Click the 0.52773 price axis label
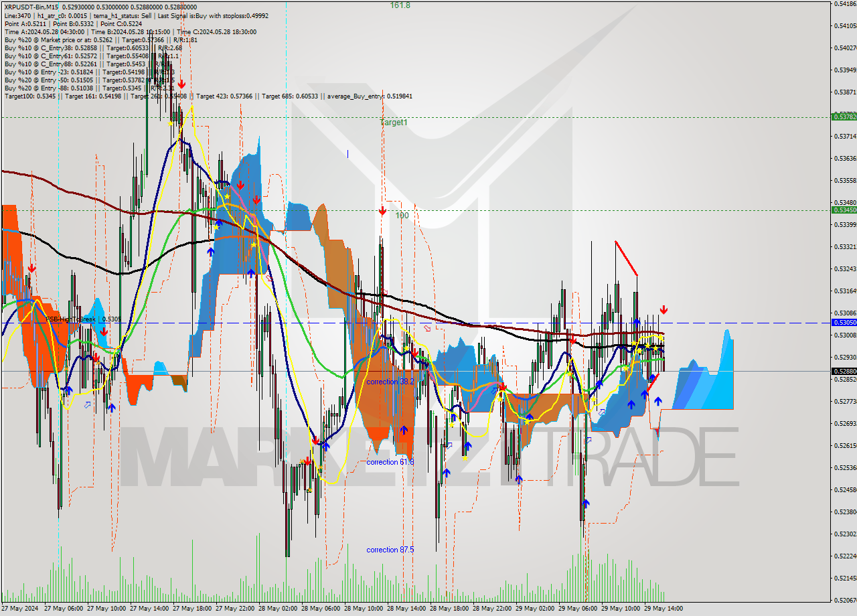The width and height of the screenshot is (857, 616). pyautogui.click(x=846, y=401)
